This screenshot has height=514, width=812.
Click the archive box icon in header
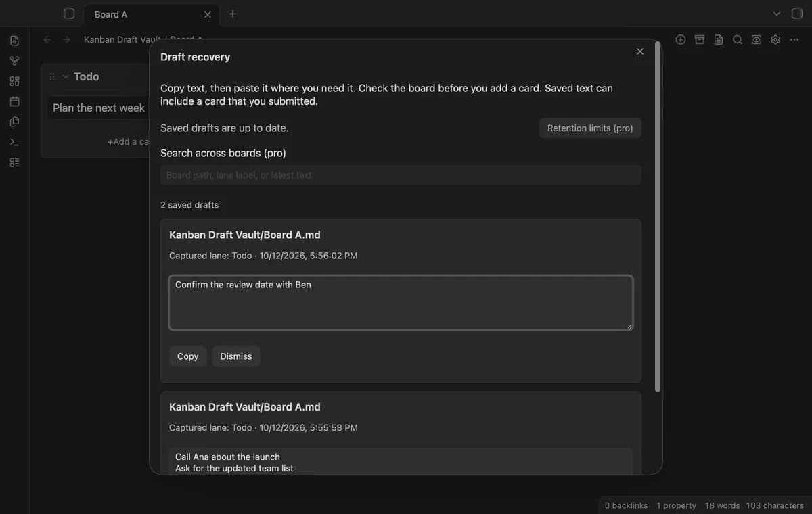click(x=700, y=40)
